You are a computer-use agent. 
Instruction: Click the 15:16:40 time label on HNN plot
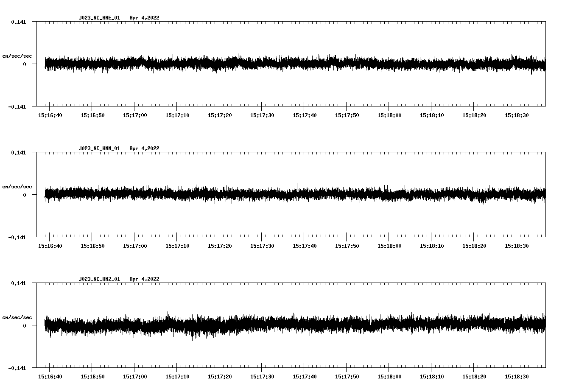pyautogui.click(x=50, y=246)
